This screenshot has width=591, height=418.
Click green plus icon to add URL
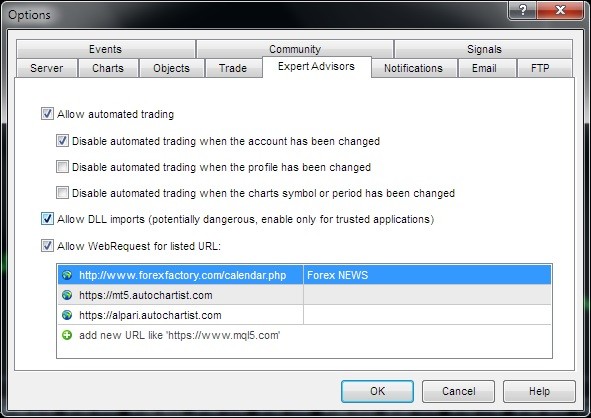(67, 335)
